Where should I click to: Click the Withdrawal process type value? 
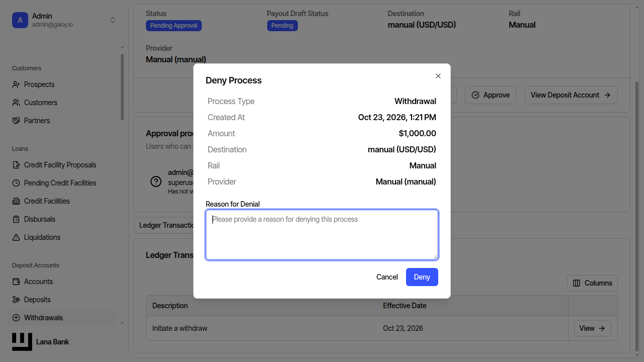coord(416,101)
